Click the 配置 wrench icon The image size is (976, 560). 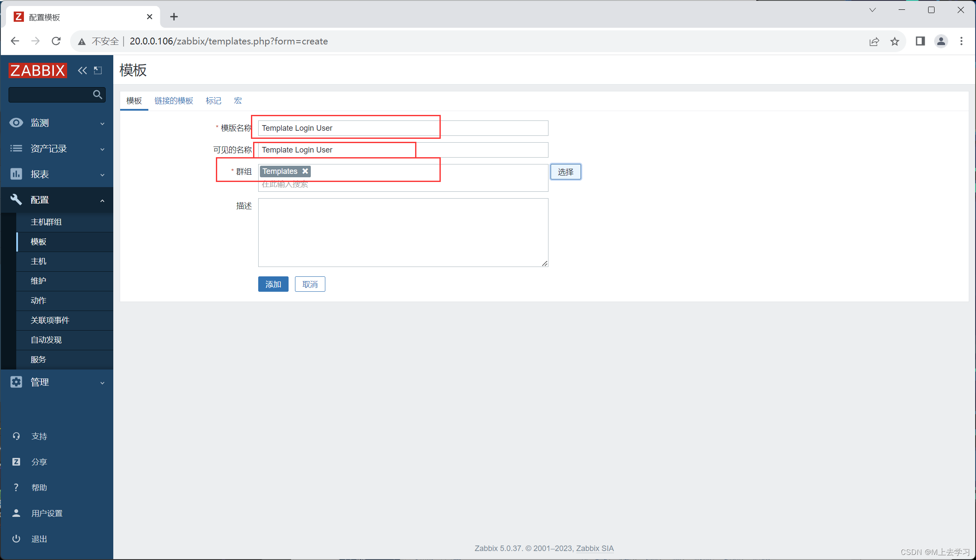[16, 199]
